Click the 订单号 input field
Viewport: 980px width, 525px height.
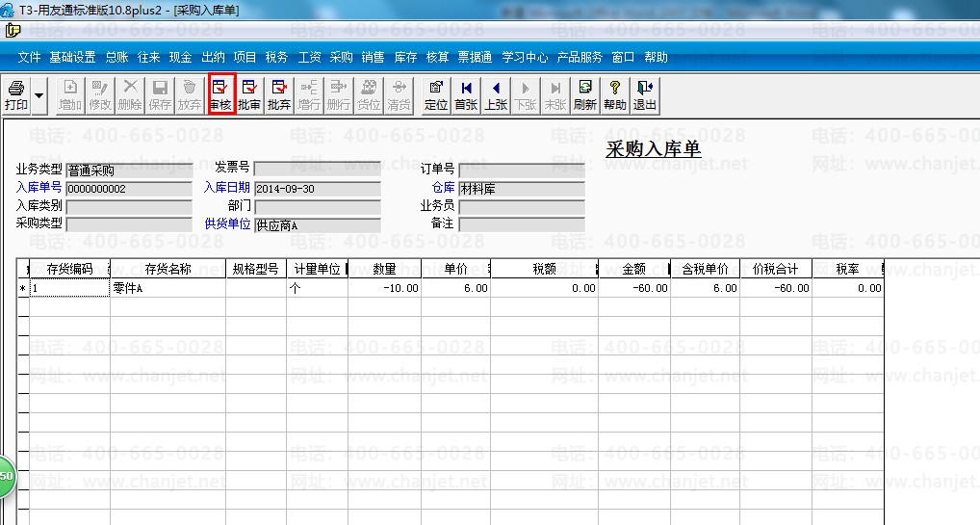522,170
